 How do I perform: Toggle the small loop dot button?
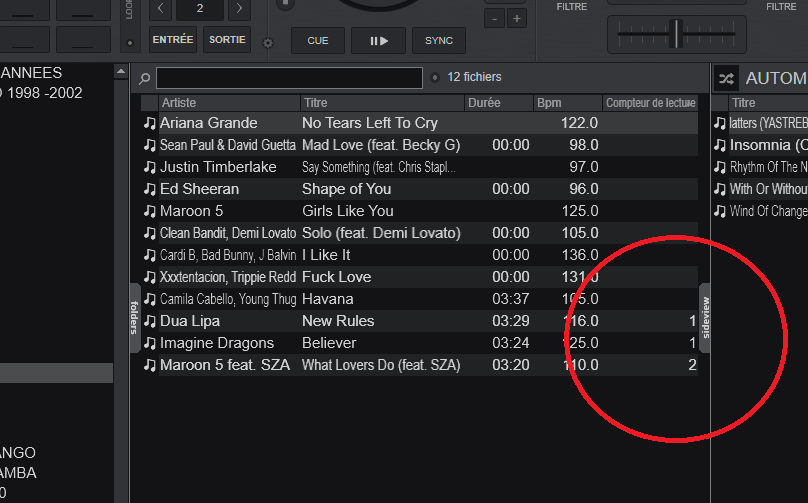tap(129, 43)
